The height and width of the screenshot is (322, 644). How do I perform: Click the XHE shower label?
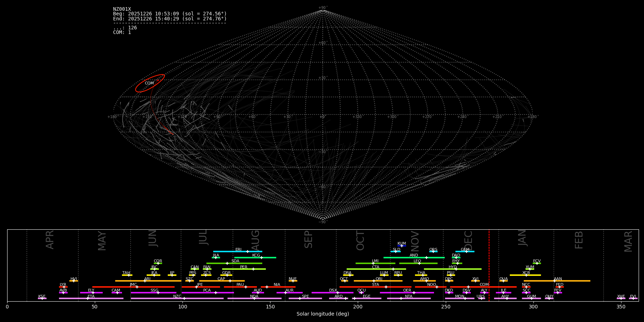[x=621, y=297]
